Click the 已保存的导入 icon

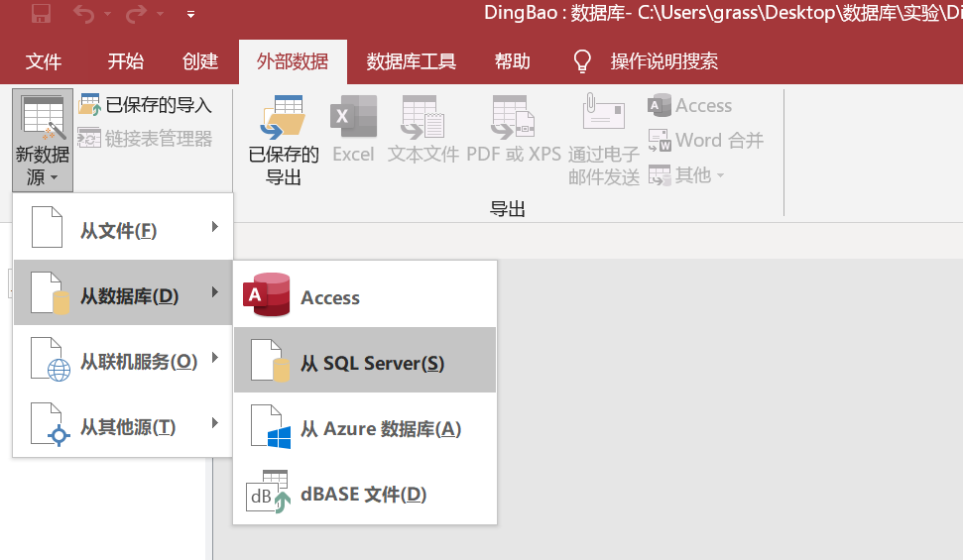point(89,104)
